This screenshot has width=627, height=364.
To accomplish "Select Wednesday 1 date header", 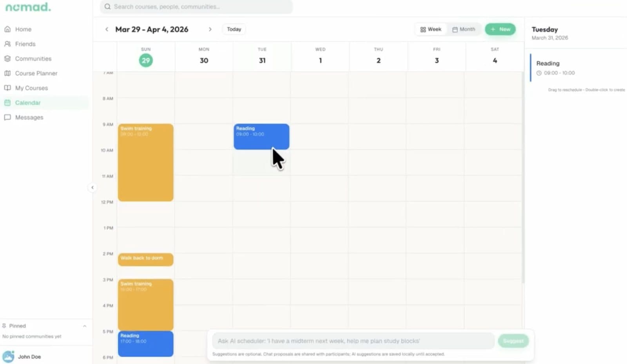I will pos(320,57).
